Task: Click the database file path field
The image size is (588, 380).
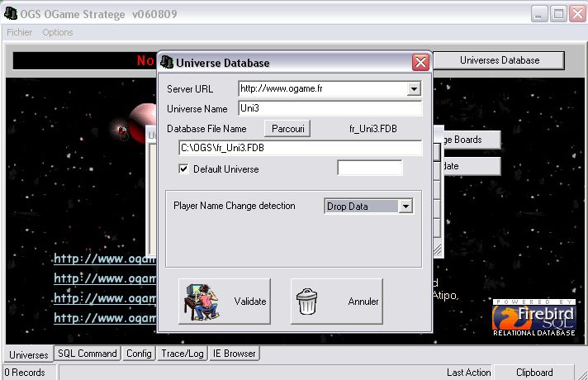Action: pyautogui.click(x=300, y=149)
